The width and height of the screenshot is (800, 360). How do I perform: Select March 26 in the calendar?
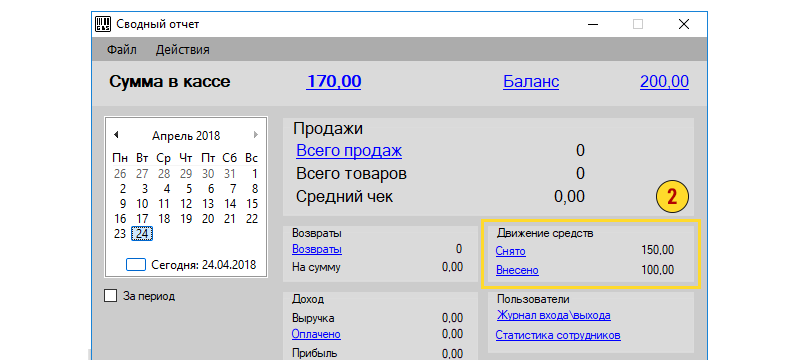click(120, 174)
